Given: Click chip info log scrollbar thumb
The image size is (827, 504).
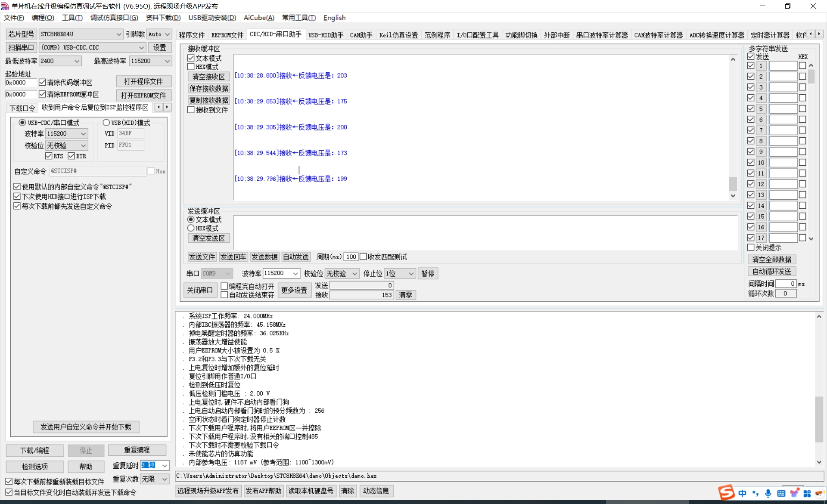Looking at the screenshot, I should [819, 419].
